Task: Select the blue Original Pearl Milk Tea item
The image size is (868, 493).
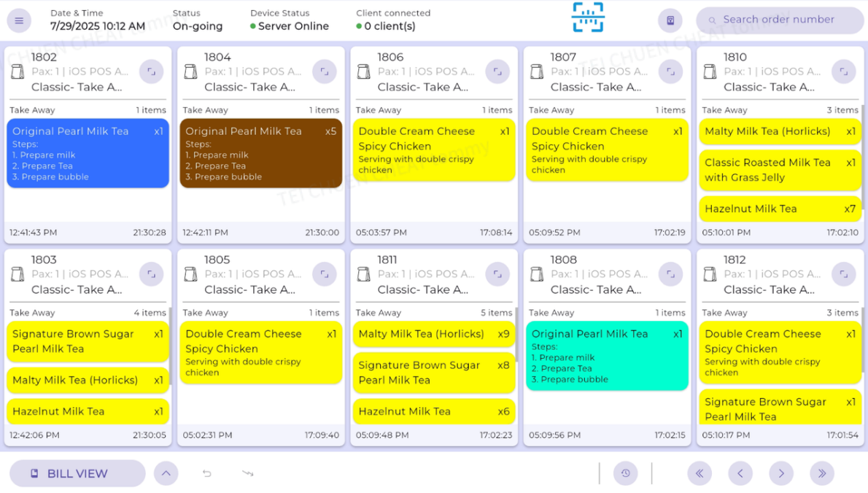Action: point(88,153)
